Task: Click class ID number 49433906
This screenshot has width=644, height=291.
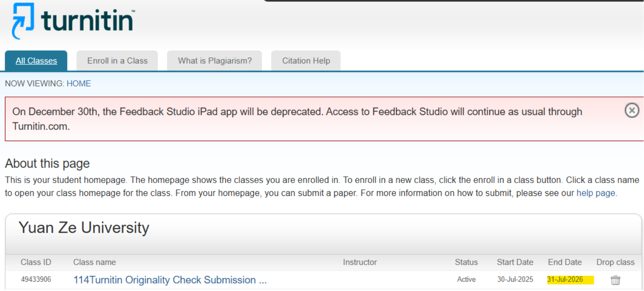Action: [x=36, y=280]
